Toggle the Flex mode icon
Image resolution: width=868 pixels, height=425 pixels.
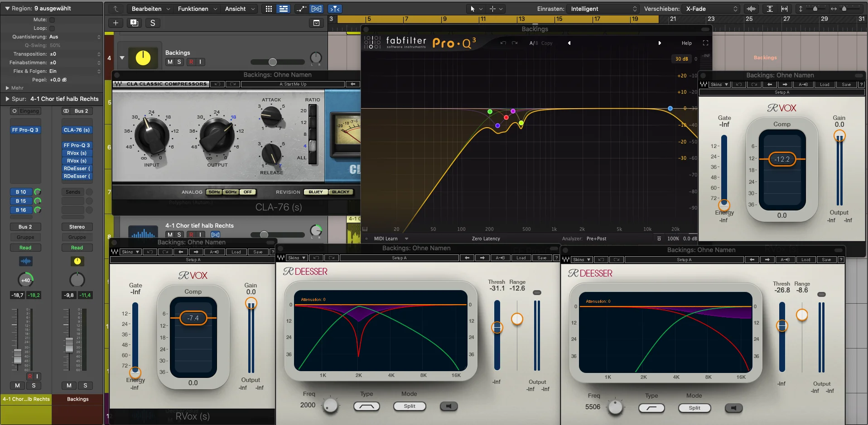[x=317, y=9]
